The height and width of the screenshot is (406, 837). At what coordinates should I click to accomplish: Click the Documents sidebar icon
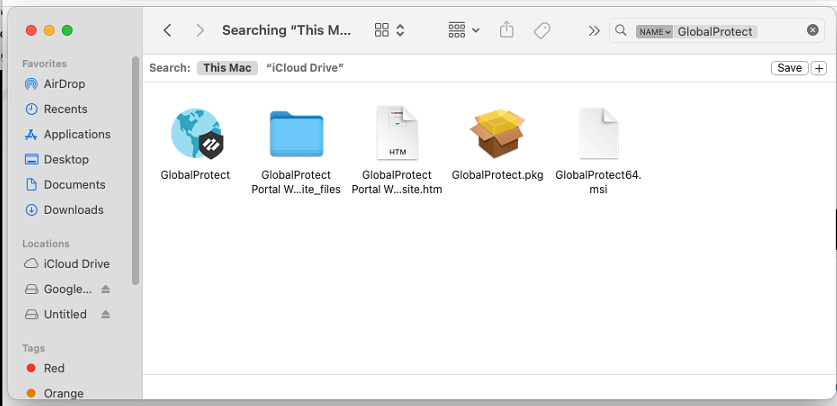pos(31,185)
